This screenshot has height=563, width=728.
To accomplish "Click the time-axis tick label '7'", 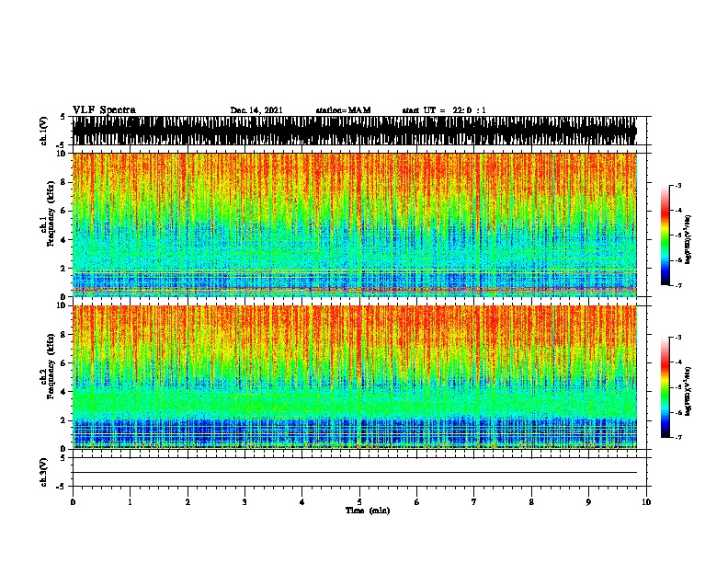I will click(x=474, y=502).
